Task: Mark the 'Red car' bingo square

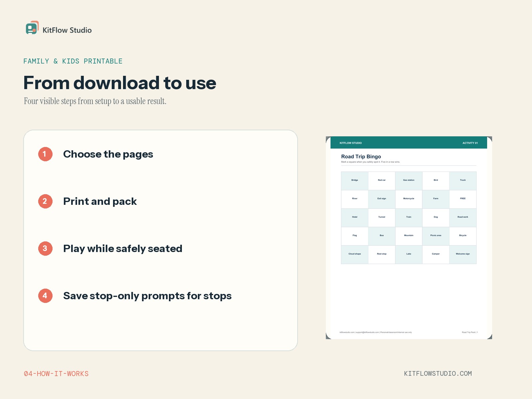Action: 382,181
